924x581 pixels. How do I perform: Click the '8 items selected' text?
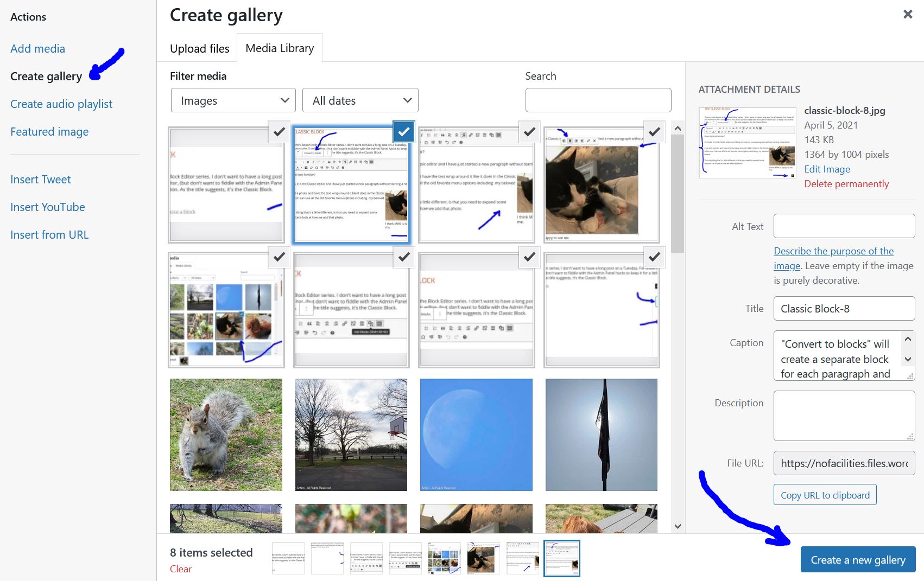(x=211, y=552)
